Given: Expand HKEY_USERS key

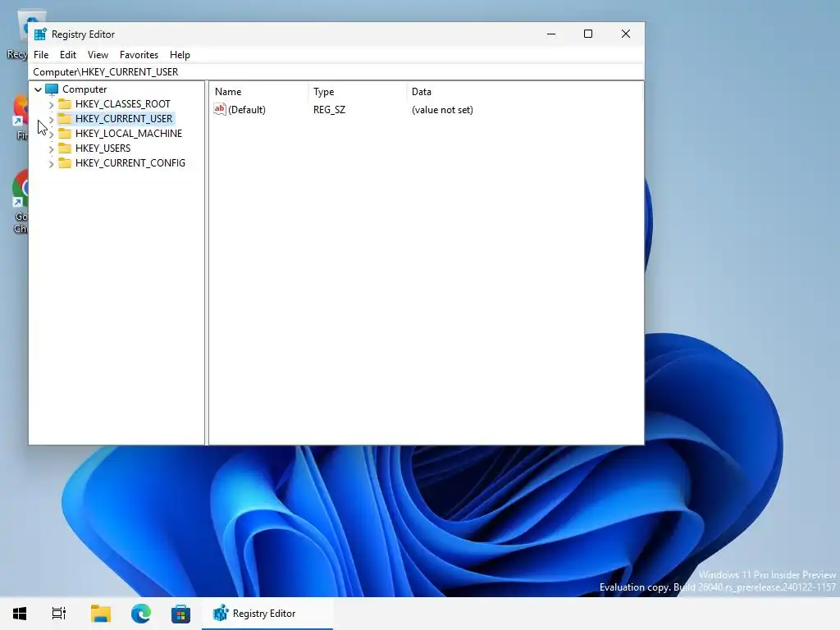Looking at the screenshot, I should click(52, 149).
